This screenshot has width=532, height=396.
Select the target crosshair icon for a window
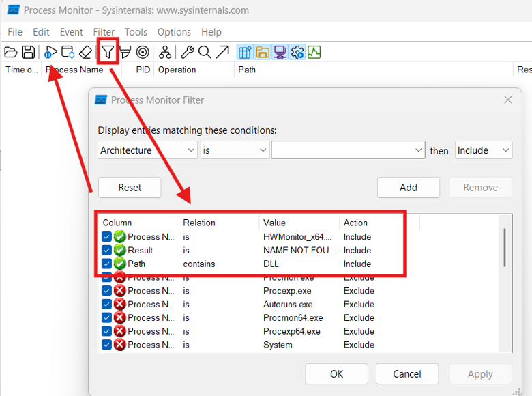[143, 53]
